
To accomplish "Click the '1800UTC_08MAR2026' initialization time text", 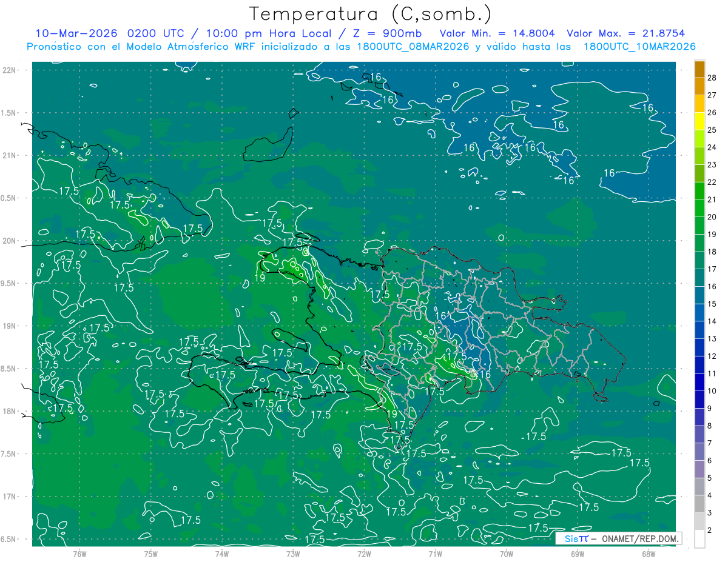I will [414, 46].
